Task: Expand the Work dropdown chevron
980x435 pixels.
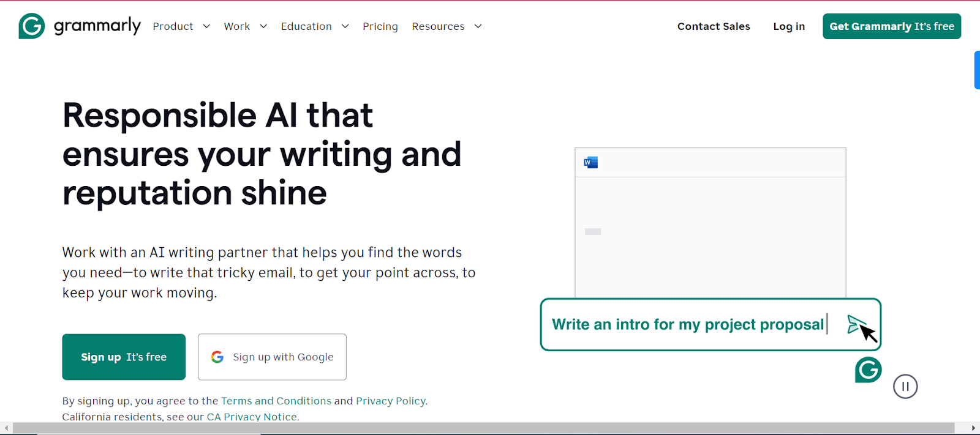Action: [x=263, y=26]
